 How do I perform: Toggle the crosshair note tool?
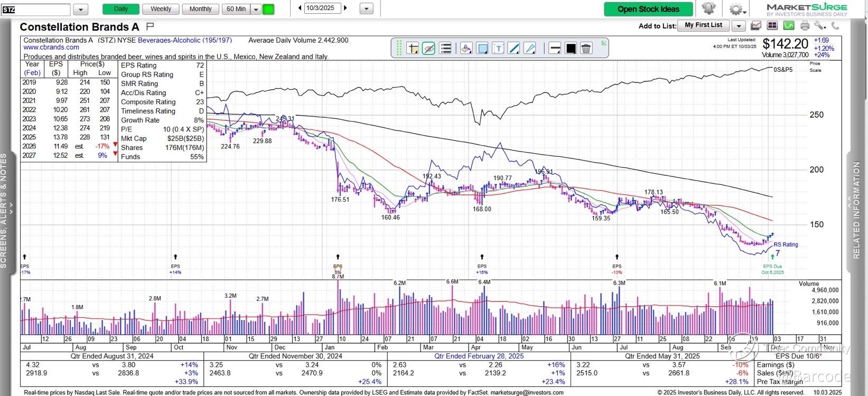tap(413, 49)
